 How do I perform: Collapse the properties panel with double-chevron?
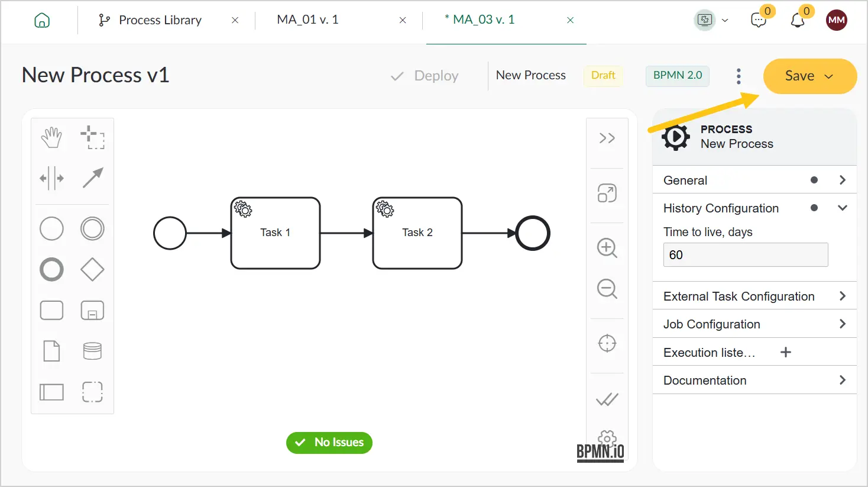pos(607,138)
